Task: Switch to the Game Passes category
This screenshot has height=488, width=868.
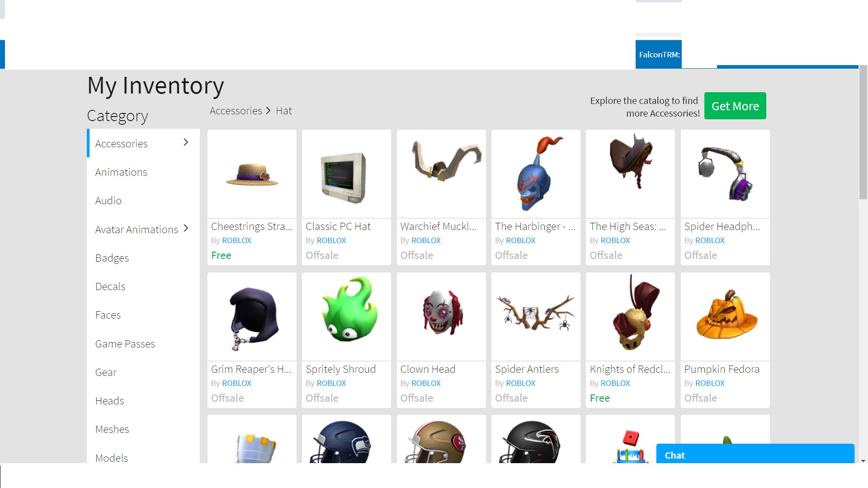Action: point(125,344)
